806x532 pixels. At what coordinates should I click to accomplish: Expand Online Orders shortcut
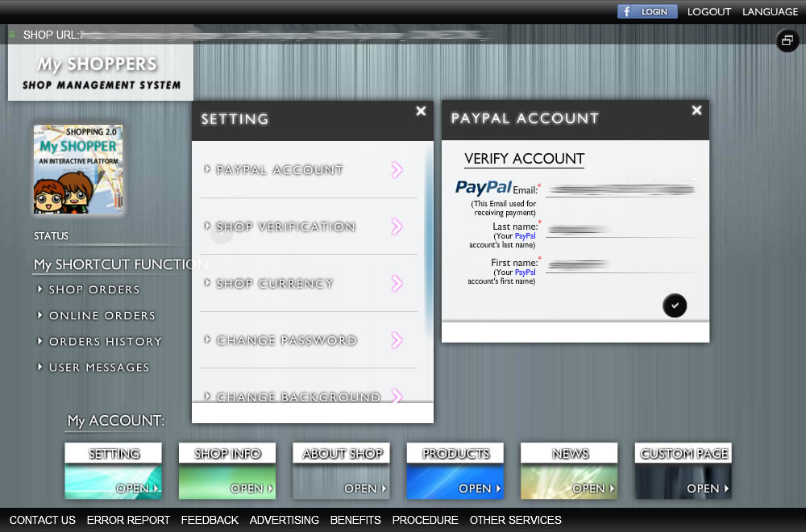[102, 315]
